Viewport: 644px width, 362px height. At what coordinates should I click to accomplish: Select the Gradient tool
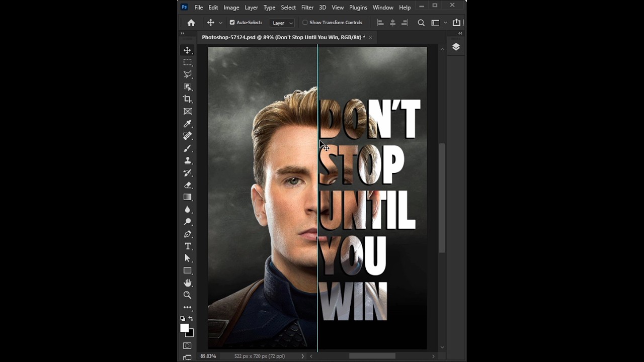pos(187,197)
